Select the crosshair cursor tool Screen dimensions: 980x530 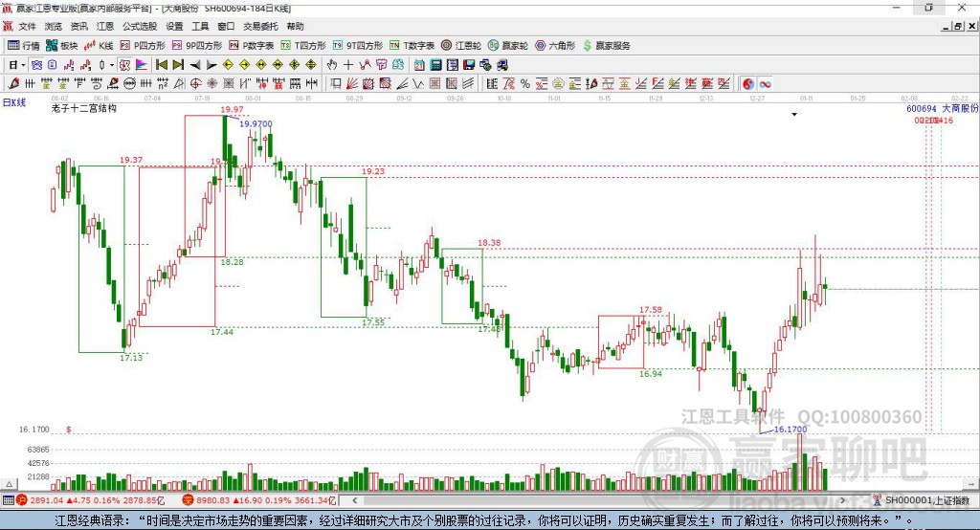click(x=348, y=65)
